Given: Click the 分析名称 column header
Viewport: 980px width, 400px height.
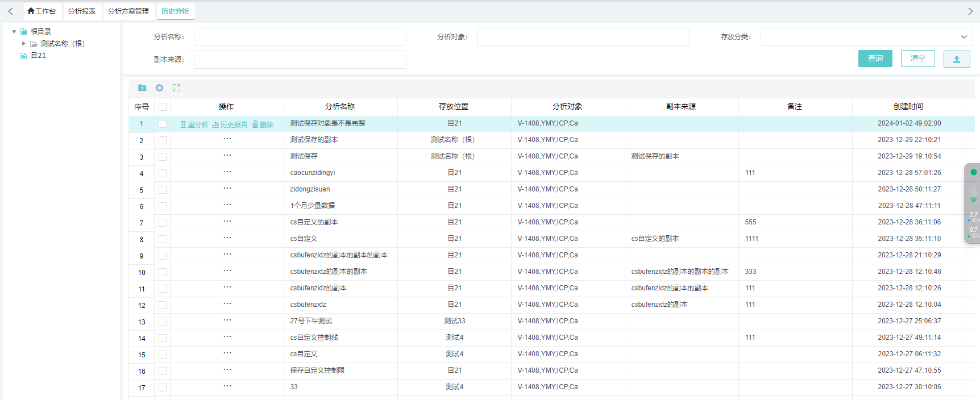Looking at the screenshot, I should [x=340, y=107].
